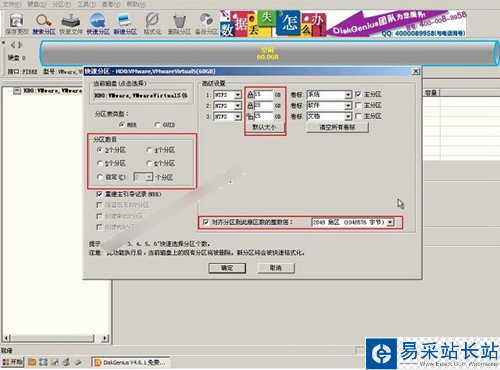Open the Tools (工具) menu

tap(86, 4)
